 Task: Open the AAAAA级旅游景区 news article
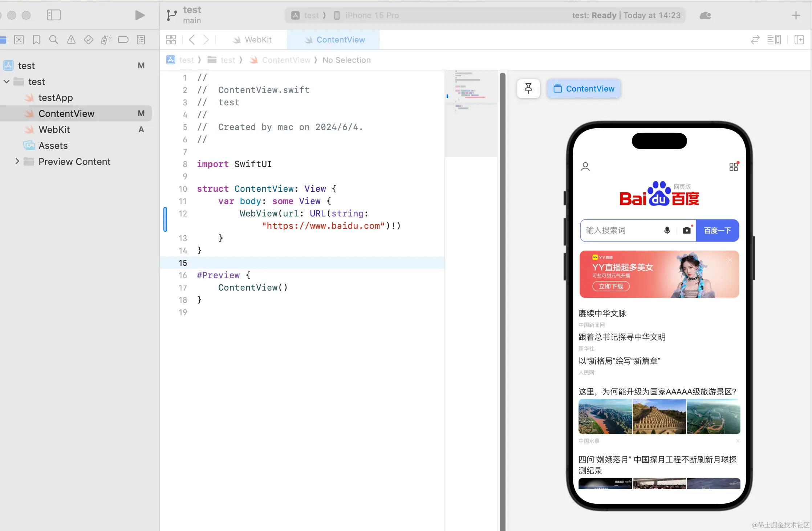657,392
